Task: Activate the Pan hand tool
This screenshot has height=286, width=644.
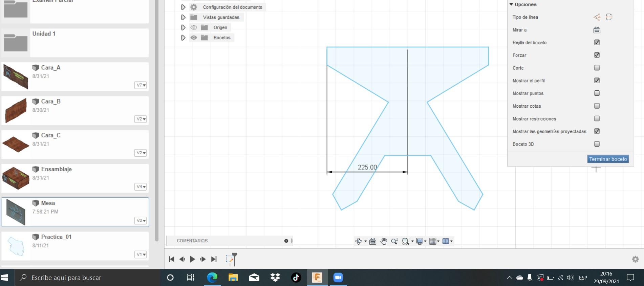Action: pyautogui.click(x=384, y=241)
